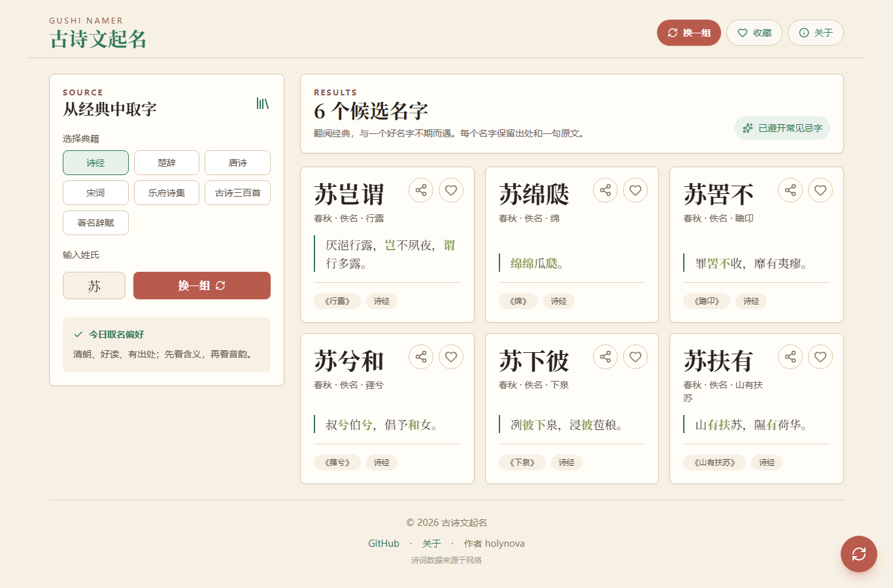Share the name card 苏绵瓞
893x588 pixels.
click(x=605, y=190)
